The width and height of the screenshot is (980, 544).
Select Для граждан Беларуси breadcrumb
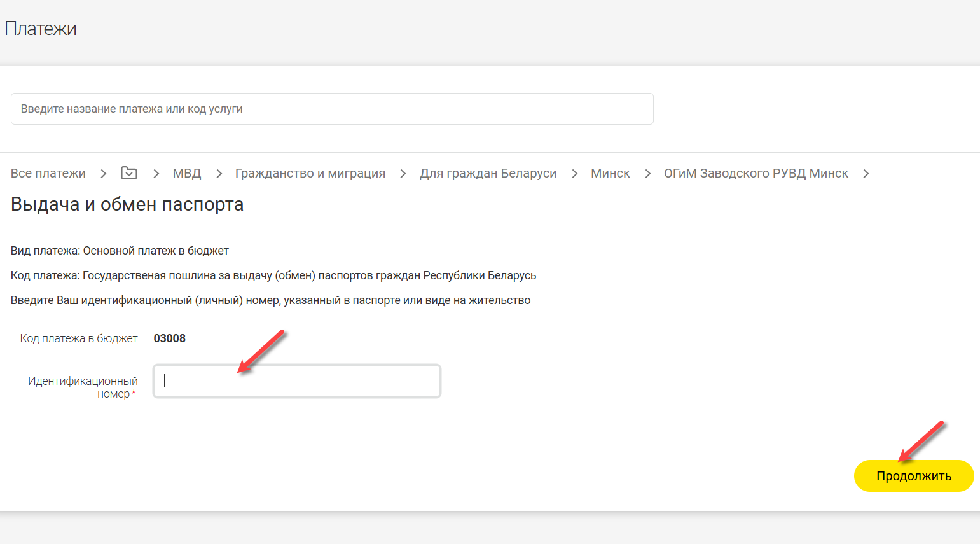[x=488, y=173]
